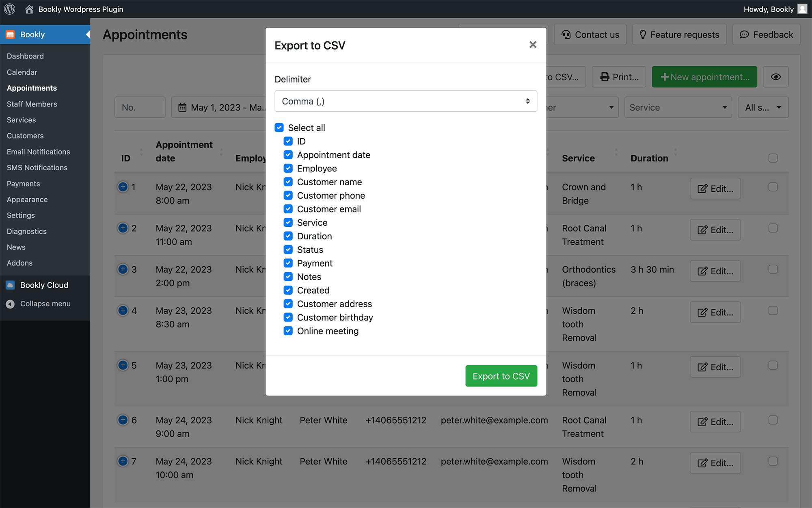The height and width of the screenshot is (508, 812).
Task: Open Dashboard in the sidebar
Action: [25, 56]
